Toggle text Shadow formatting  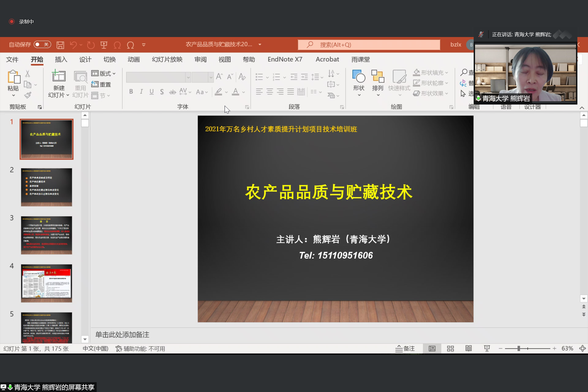[162, 92]
